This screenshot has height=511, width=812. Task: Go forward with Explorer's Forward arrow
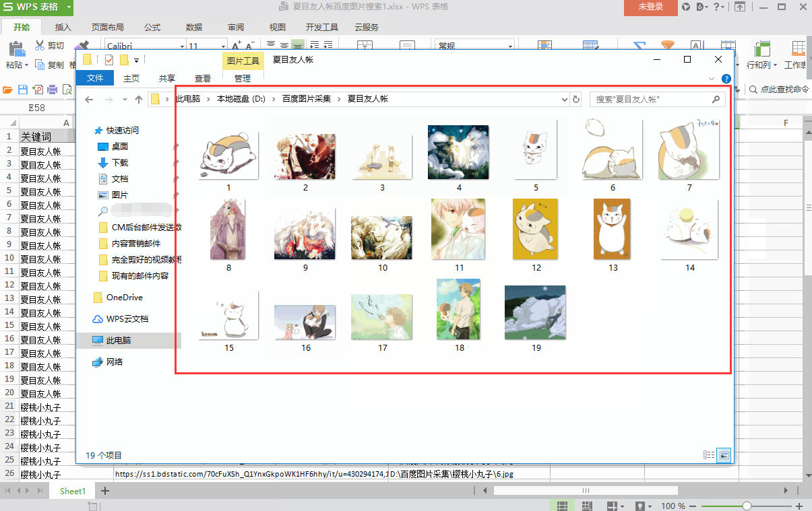point(108,99)
